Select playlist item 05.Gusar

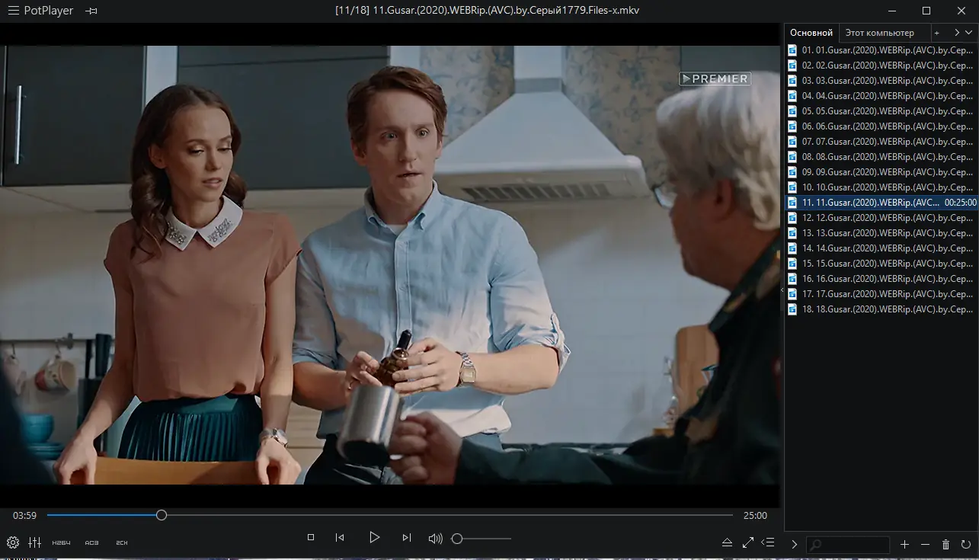pyautogui.click(x=881, y=111)
